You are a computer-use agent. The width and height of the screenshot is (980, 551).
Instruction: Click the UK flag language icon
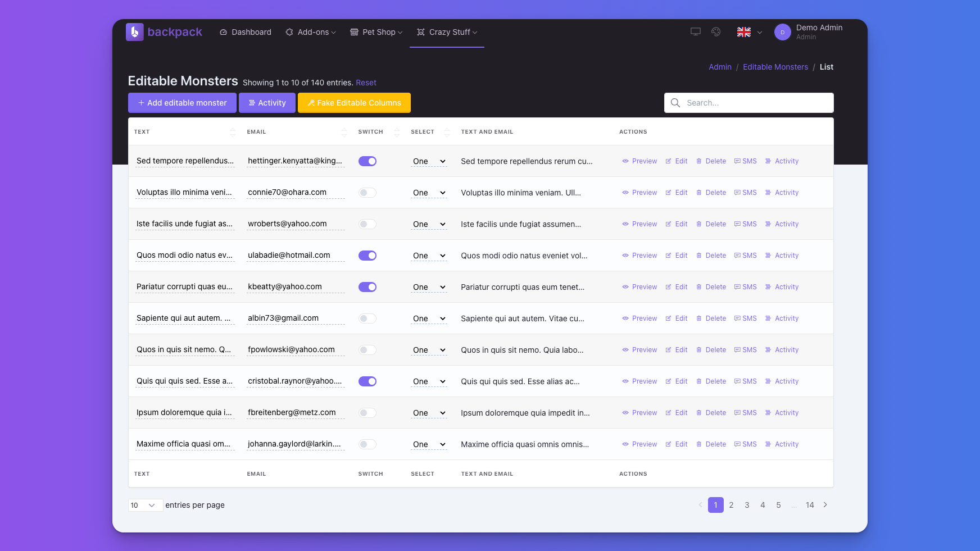(743, 33)
